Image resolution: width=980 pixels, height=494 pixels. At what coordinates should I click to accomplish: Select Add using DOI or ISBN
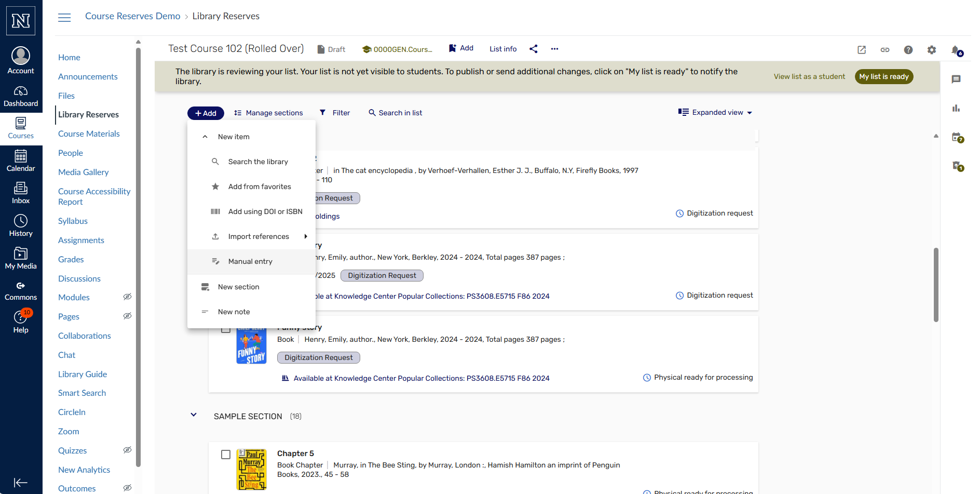pyautogui.click(x=251, y=212)
